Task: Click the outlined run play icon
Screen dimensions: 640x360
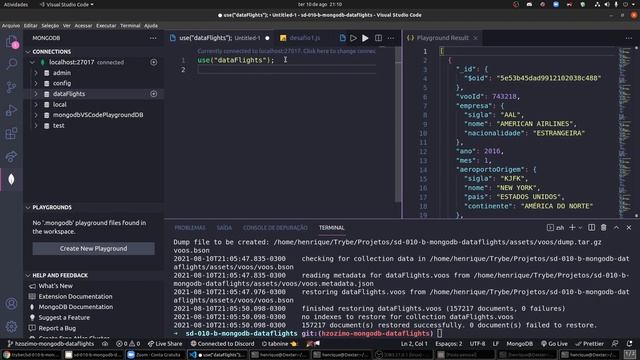Action: pos(353,38)
